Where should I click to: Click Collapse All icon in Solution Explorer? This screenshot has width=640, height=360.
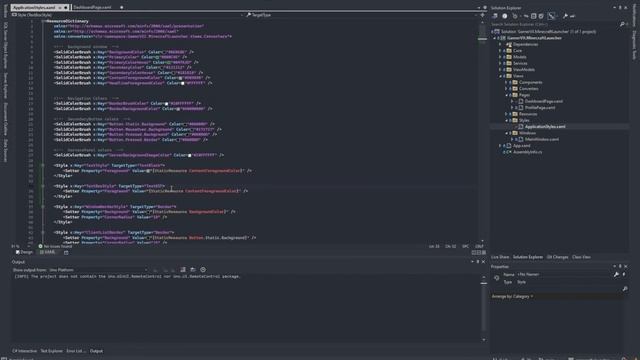(x=533, y=16)
